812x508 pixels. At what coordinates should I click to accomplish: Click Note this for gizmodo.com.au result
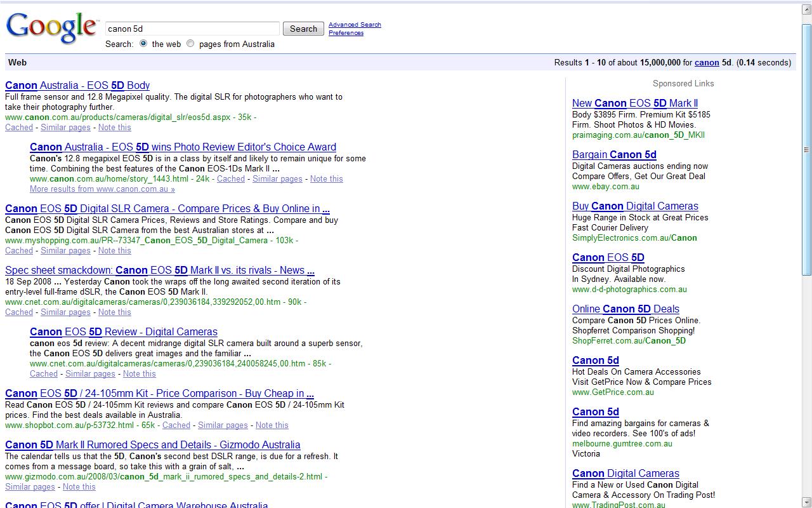[79, 486]
